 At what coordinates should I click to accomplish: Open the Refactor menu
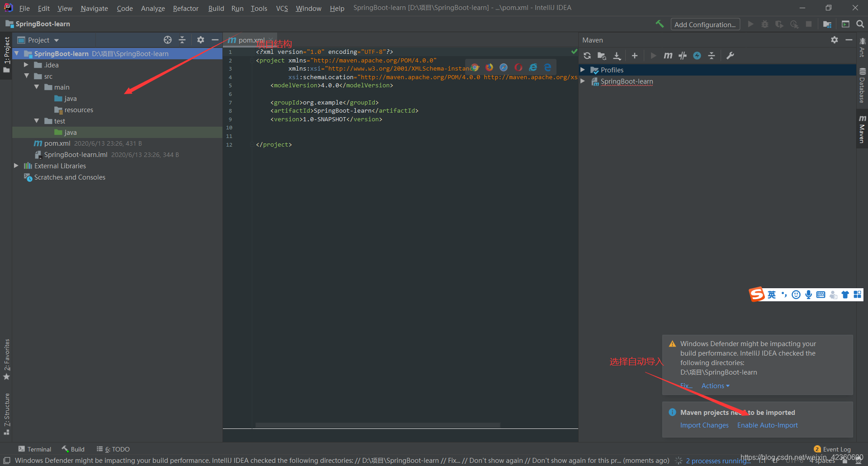click(185, 8)
